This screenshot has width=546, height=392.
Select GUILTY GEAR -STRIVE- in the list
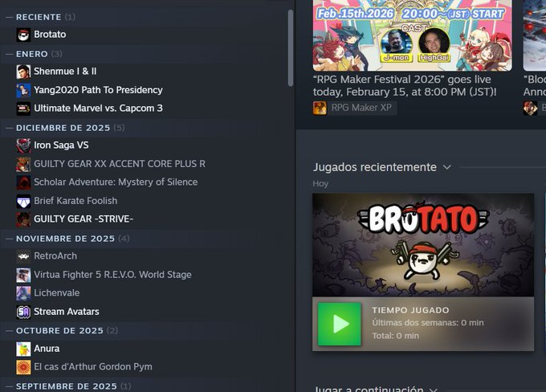pyautogui.click(x=84, y=219)
